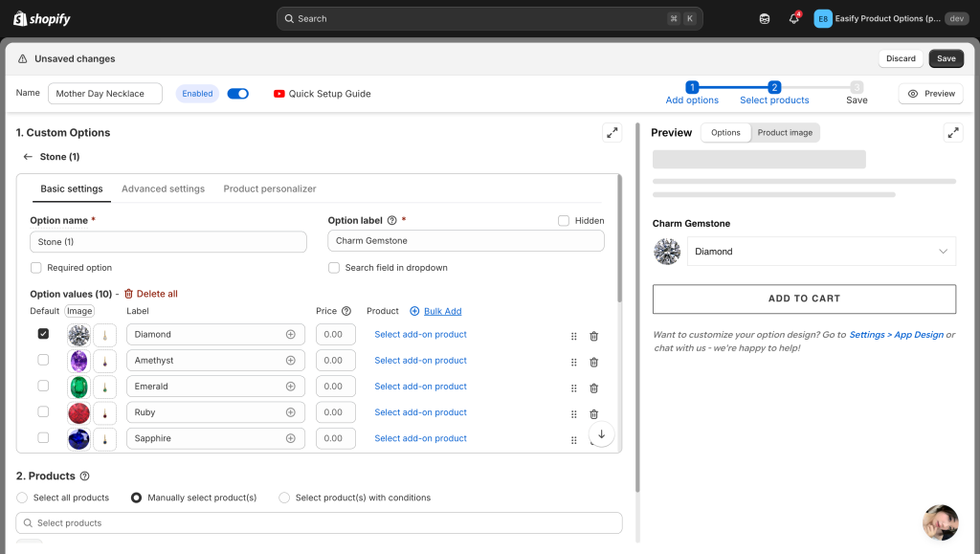Choose the Select all products radio button

(x=22, y=498)
